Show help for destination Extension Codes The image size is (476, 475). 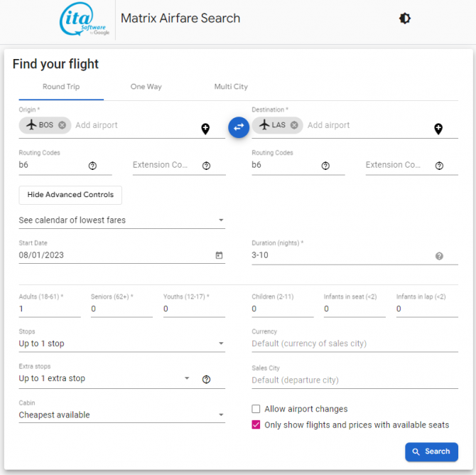click(x=439, y=166)
